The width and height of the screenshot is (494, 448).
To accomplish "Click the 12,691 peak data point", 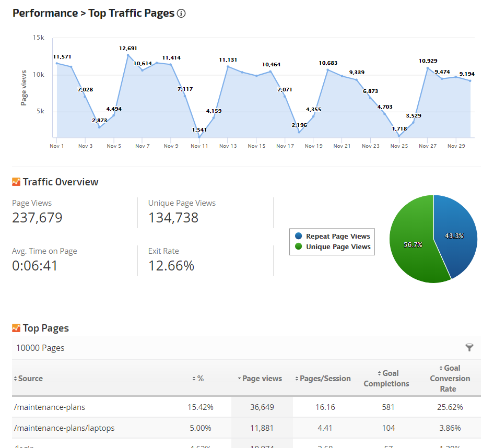I will click(128, 55).
